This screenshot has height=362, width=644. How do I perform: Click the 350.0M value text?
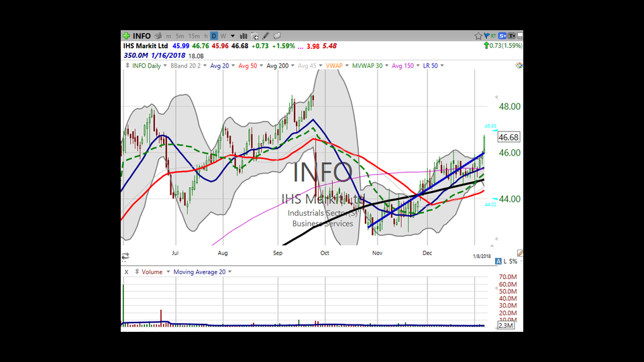(136, 56)
